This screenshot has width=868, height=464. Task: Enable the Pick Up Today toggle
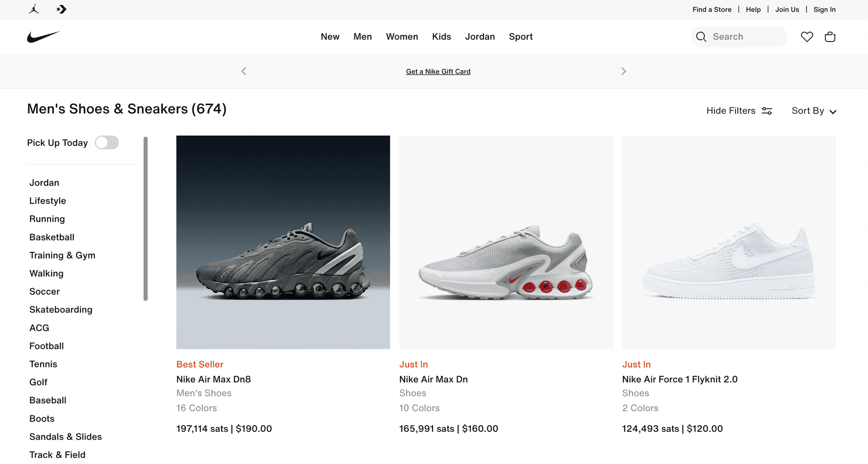(107, 142)
